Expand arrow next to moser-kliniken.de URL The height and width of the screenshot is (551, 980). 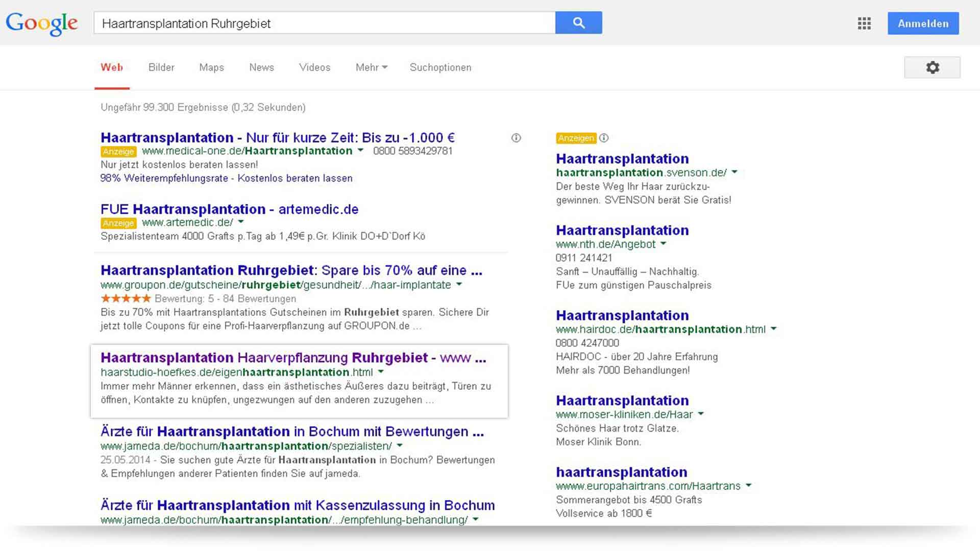click(701, 414)
